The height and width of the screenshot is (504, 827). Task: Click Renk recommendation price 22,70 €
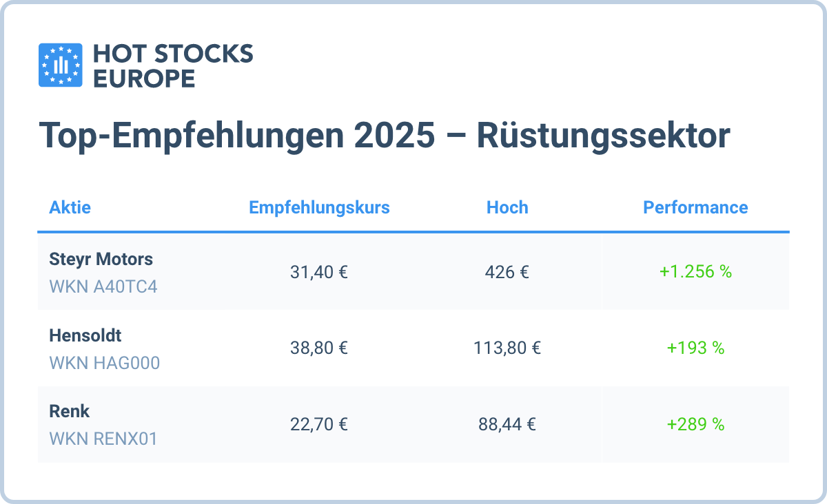pos(319,424)
